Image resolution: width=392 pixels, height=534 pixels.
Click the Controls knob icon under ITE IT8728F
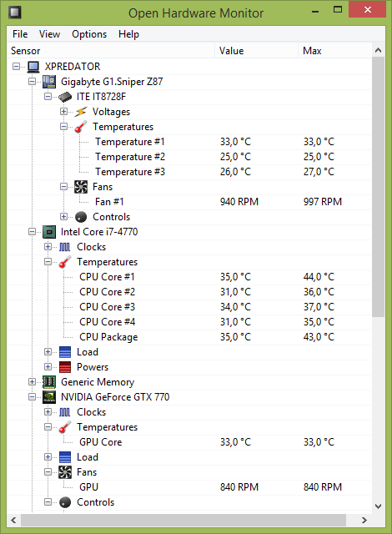pyautogui.click(x=81, y=217)
